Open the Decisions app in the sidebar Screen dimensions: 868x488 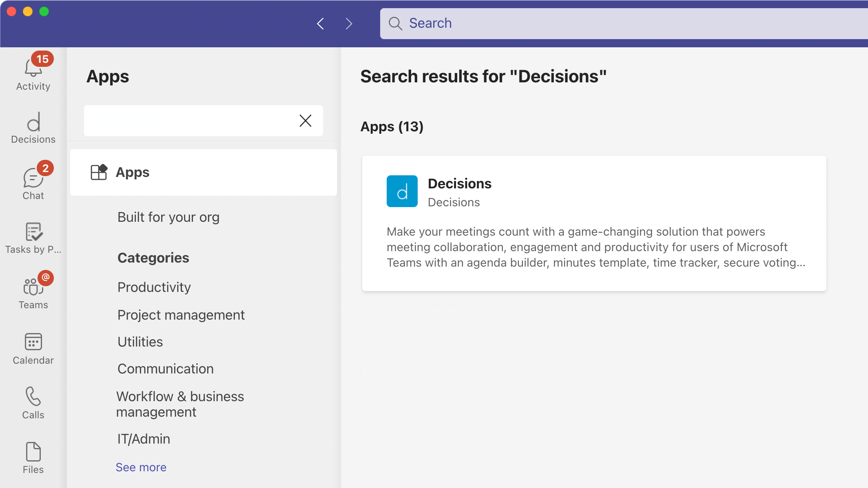tap(33, 128)
